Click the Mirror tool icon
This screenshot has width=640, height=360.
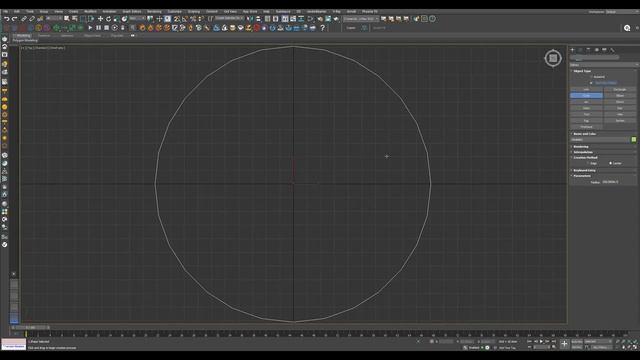click(x=250, y=18)
